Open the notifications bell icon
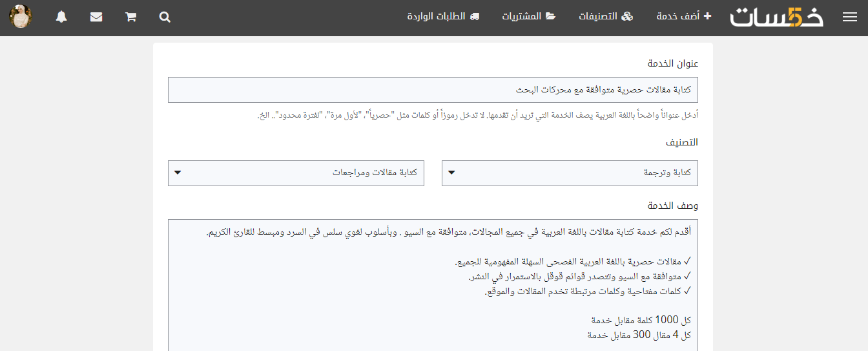 pos(61,17)
